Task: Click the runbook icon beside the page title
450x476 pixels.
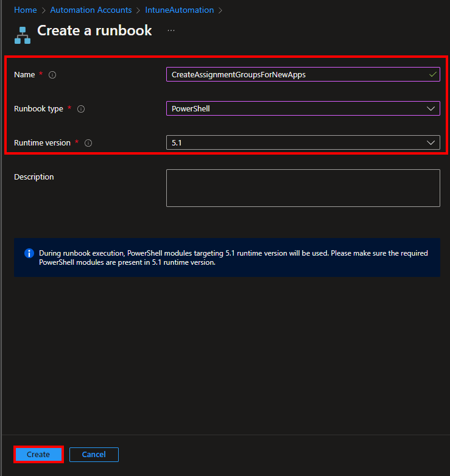Action: [x=23, y=35]
